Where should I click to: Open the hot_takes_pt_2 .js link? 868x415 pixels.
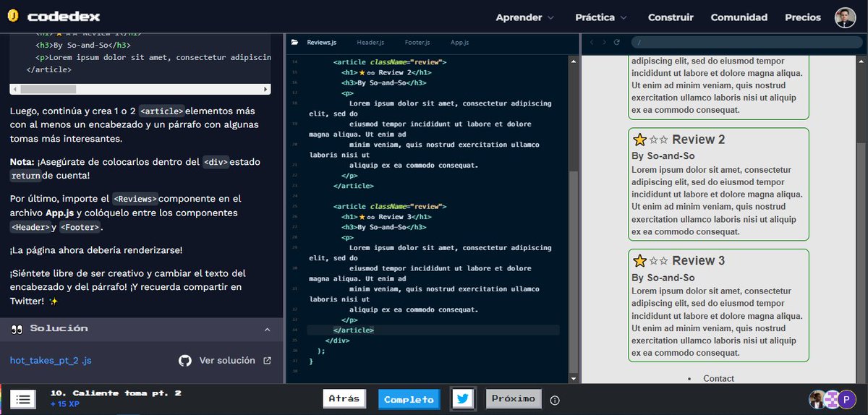click(51, 361)
